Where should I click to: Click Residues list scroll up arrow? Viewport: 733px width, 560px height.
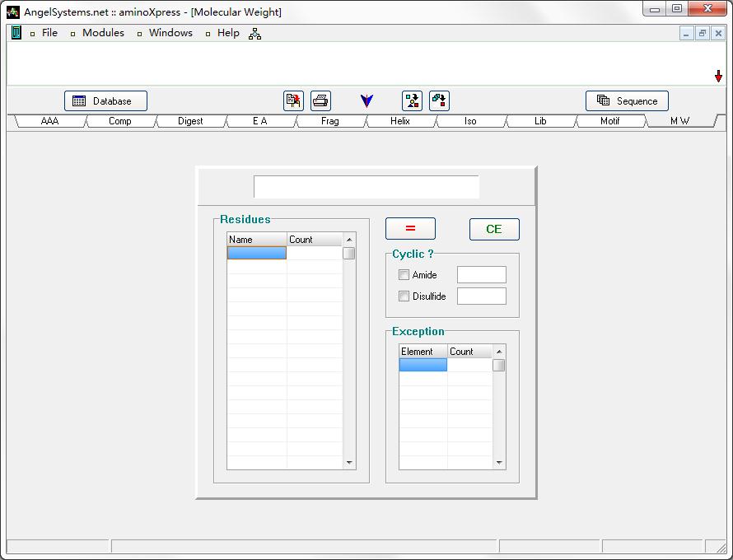[349, 240]
